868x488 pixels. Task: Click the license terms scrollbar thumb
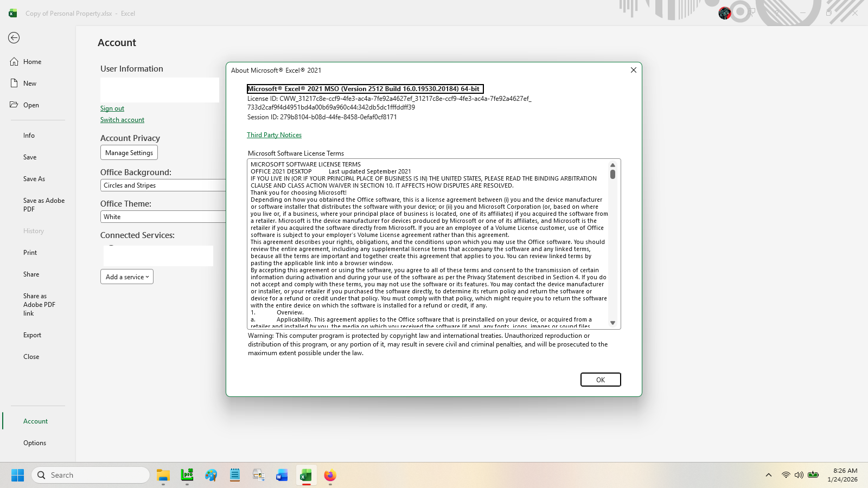(612, 174)
